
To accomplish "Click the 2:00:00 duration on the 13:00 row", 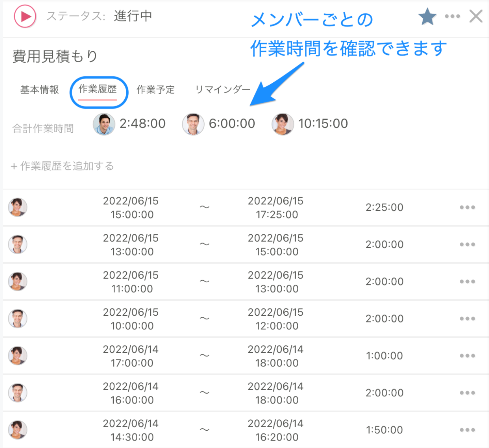I will coord(384,244).
